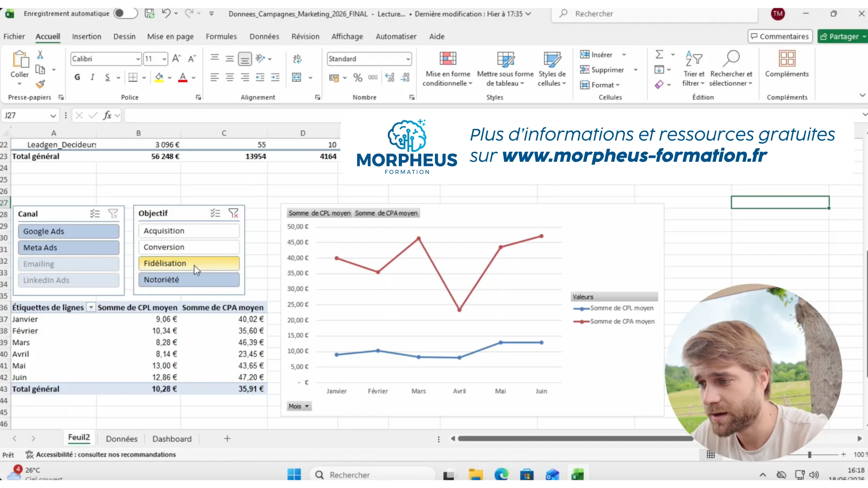The width and height of the screenshot is (868, 488).
Task: Click the Commentaires button
Action: [780, 36]
